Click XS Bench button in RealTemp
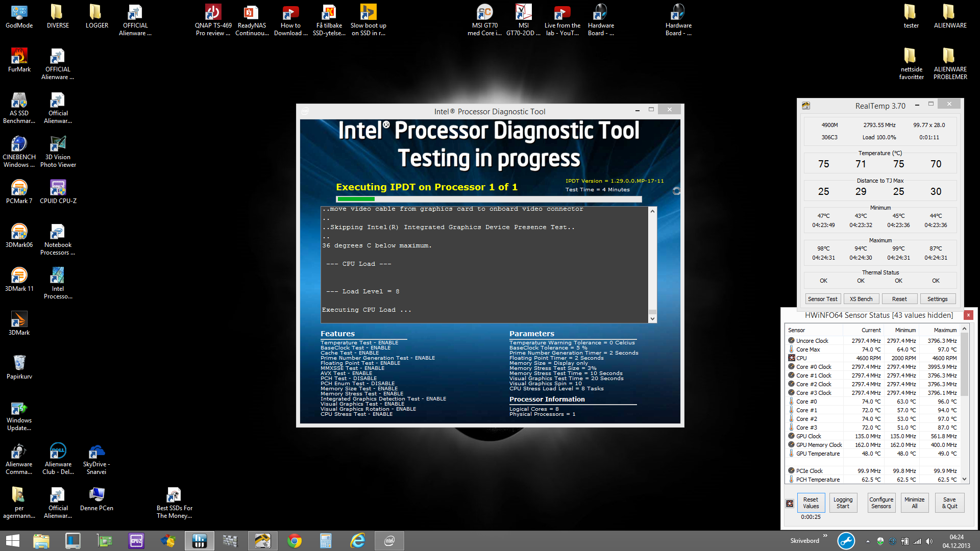980x551 pixels. pos(861,299)
